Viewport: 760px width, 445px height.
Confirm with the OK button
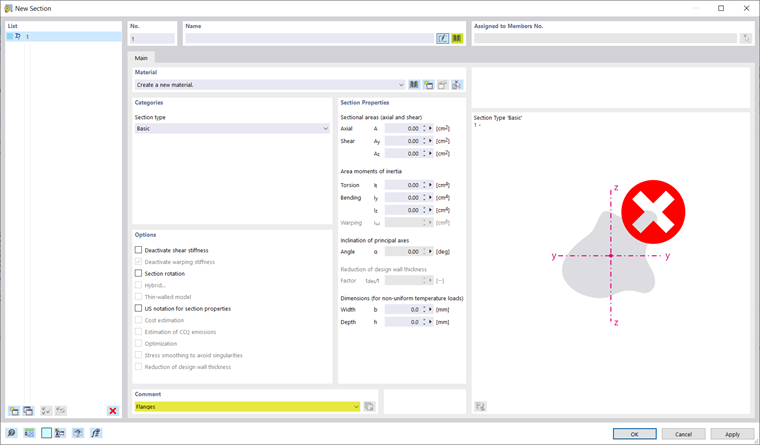[634, 434]
